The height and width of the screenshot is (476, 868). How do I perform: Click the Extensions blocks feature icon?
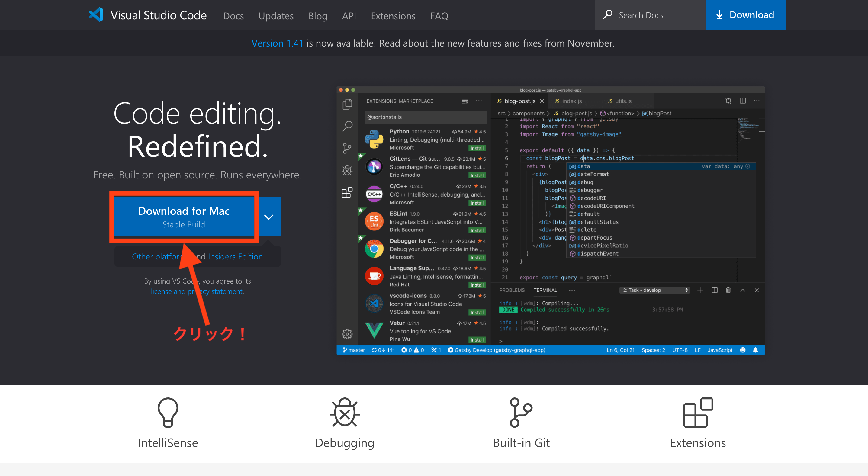698,412
